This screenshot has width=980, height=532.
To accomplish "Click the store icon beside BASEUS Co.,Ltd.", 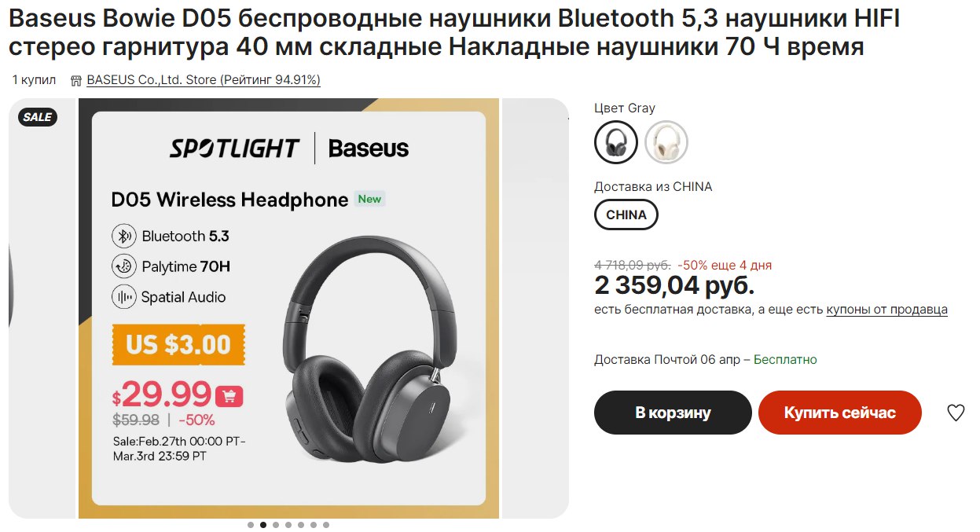I will coord(76,80).
